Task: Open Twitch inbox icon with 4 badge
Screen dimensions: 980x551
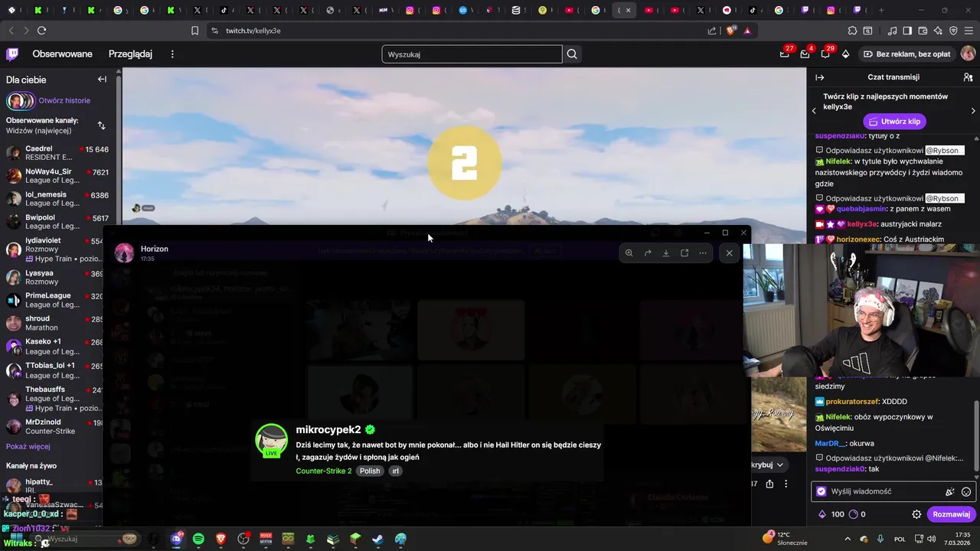Action: (x=805, y=54)
